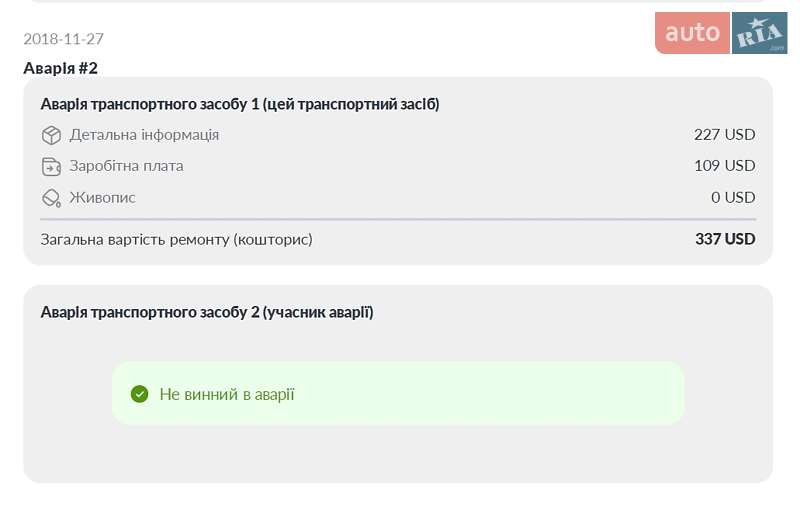The height and width of the screenshot is (514, 800).
Task: Click the Детальна інформація label
Action: [x=144, y=135]
